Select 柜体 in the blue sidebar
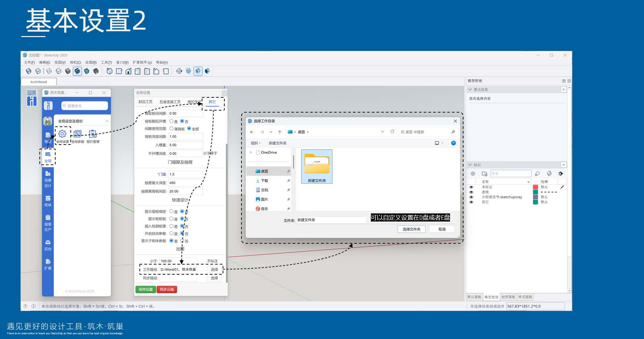The width and height of the screenshot is (644, 339). point(48,201)
